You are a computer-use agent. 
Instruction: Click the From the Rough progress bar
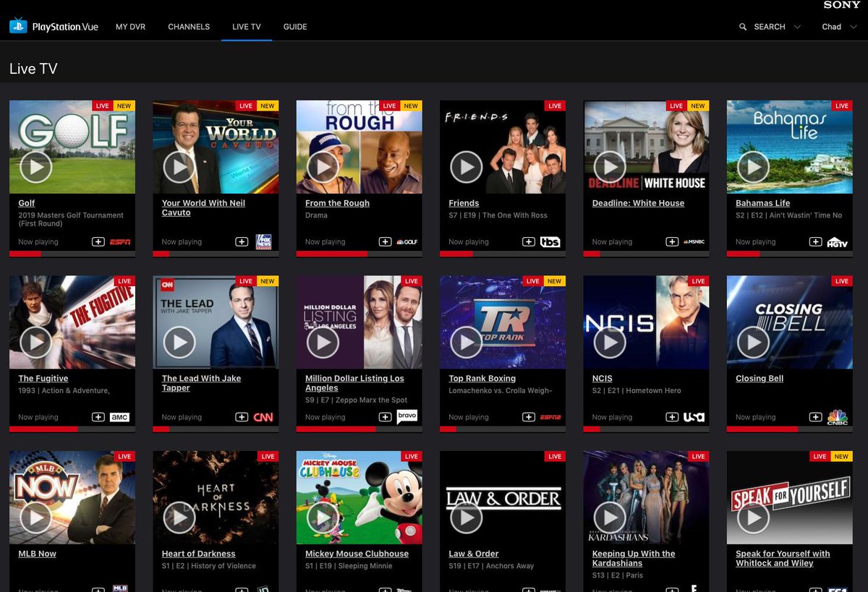click(359, 254)
